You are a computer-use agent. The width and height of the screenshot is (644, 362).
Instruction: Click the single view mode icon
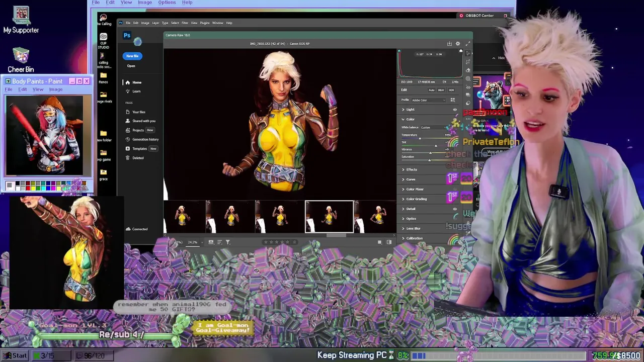click(x=380, y=242)
